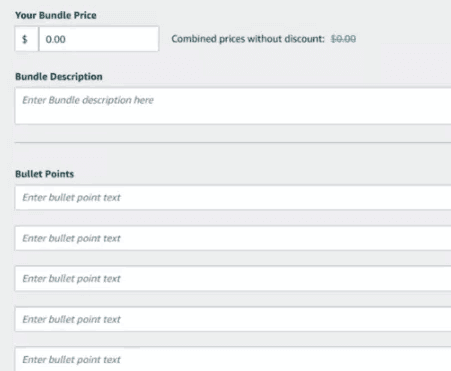Click the dollar sign currency prefix box

(x=26, y=39)
